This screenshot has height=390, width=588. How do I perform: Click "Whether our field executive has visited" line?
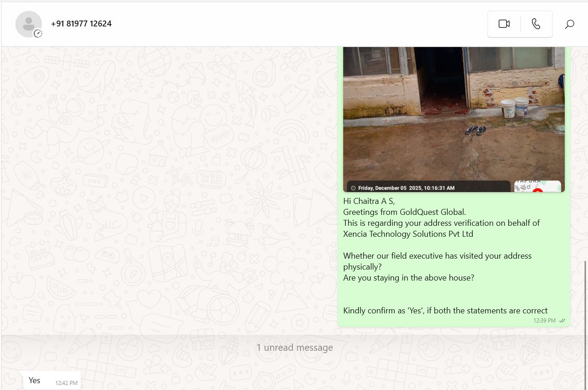pyautogui.click(x=437, y=256)
